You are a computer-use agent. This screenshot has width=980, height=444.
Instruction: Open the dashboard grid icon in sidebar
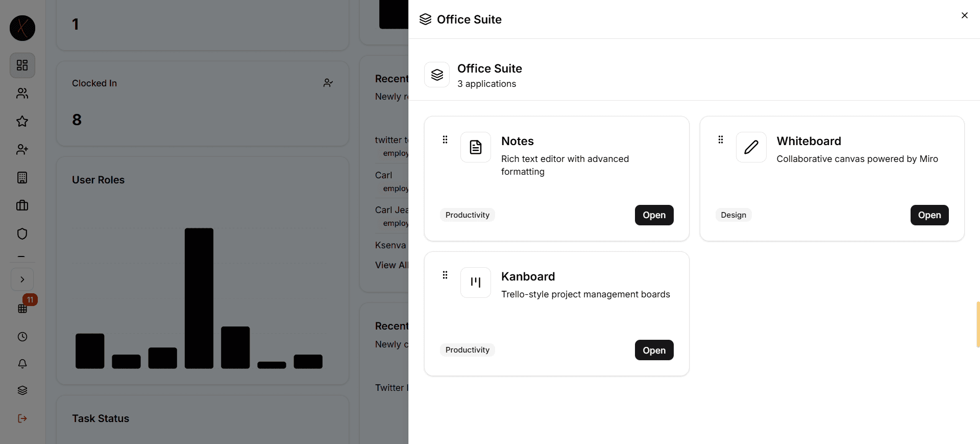22,65
